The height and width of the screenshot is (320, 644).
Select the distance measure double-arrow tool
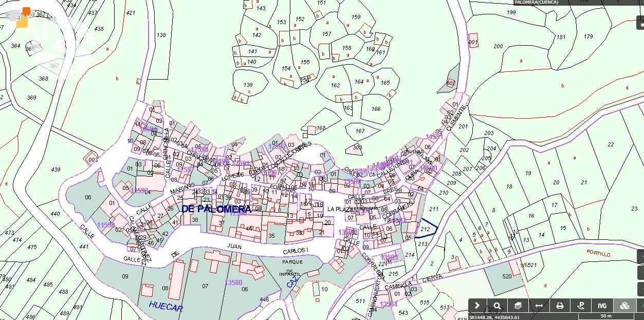[539, 306]
